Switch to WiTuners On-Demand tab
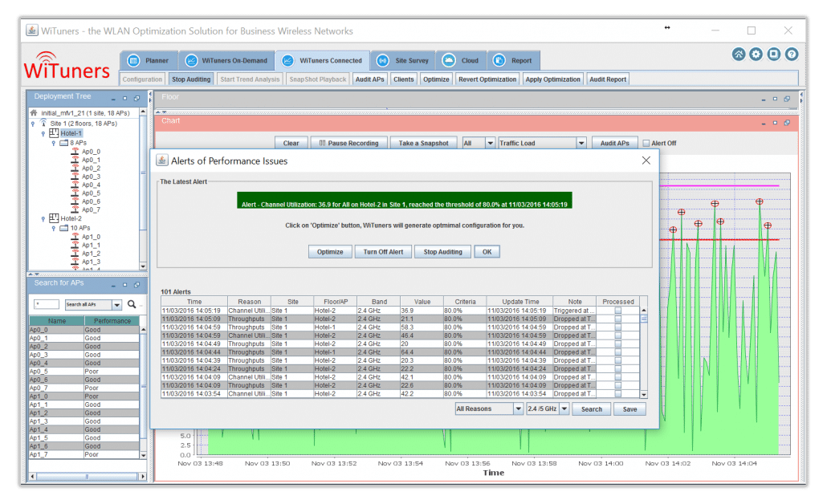Image resolution: width=827 pixels, height=504 pixels. (x=226, y=61)
